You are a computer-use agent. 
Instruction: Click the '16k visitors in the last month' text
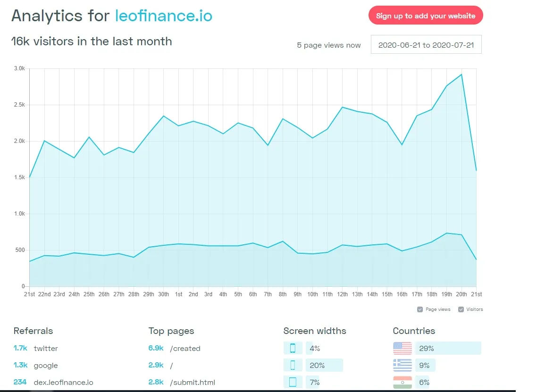tap(92, 42)
